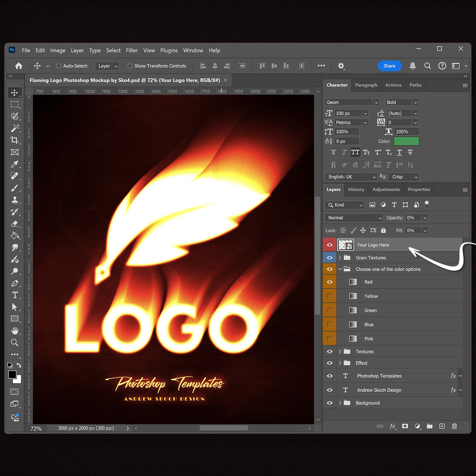The height and width of the screenshot is (476, 476).
Task: Select the Frame tool
Action: 15,152
